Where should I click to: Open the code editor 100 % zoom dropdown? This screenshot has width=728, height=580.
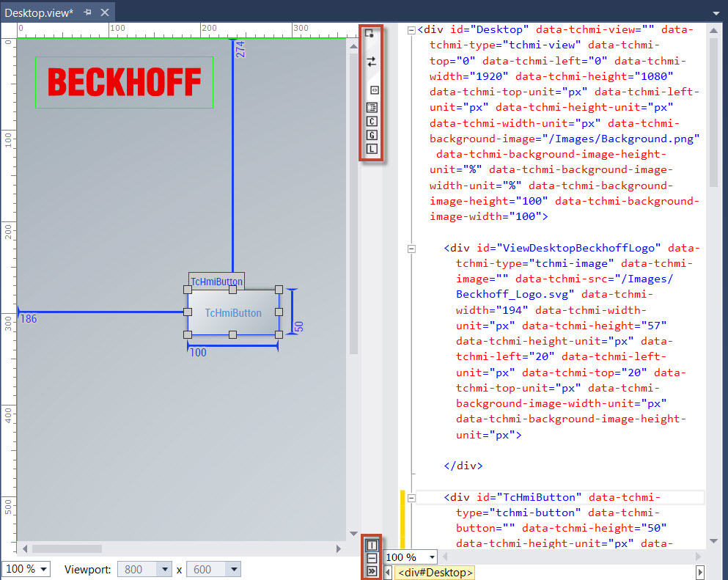432,557
